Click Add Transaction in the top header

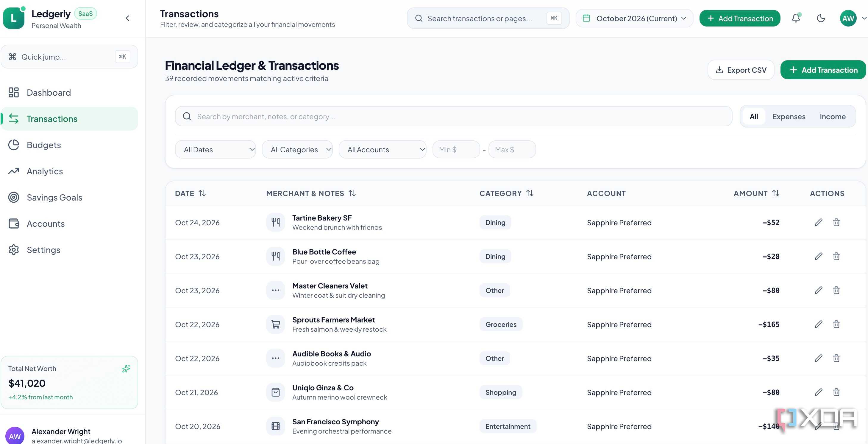pyautogui.click(x=740, y=18)
